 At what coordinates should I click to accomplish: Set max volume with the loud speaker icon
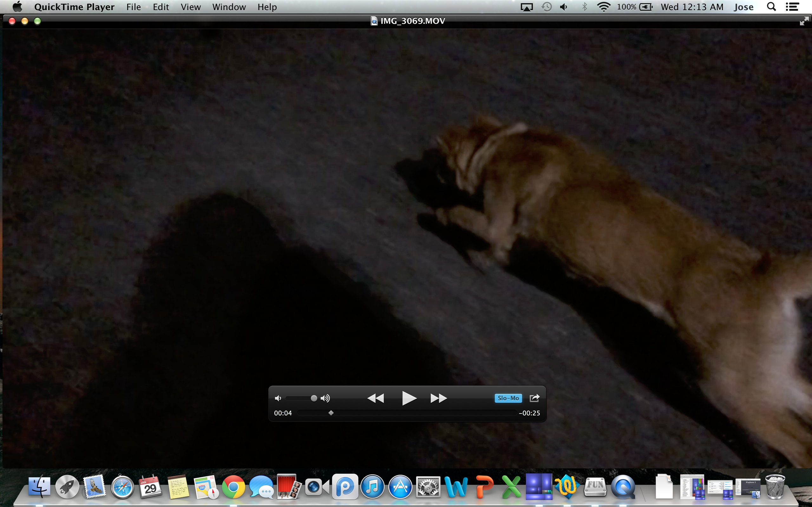[x=325, y=398]
